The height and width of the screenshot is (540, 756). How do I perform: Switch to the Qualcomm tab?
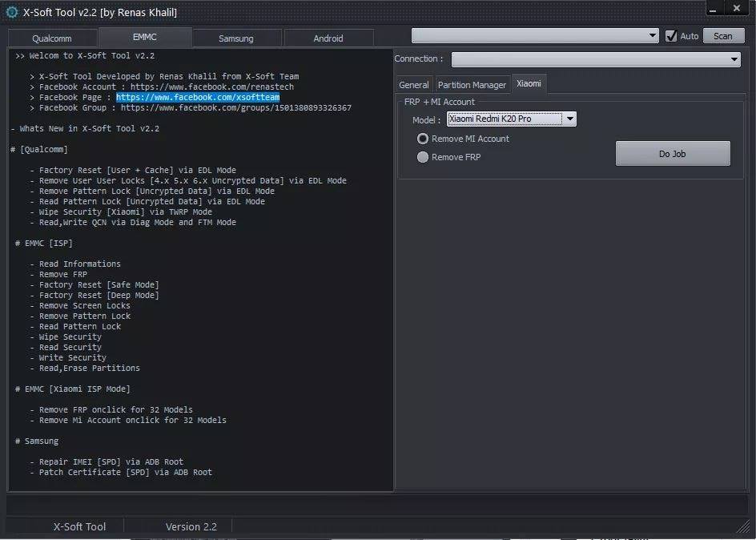52,38
